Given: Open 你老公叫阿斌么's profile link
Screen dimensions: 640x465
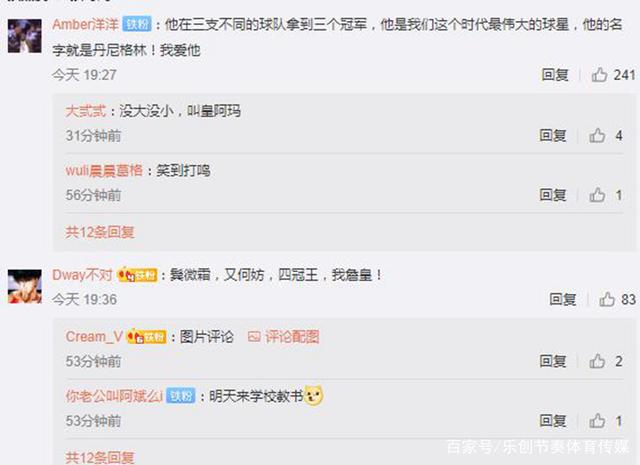Looking at the screenshot, I should pos(114,396).
